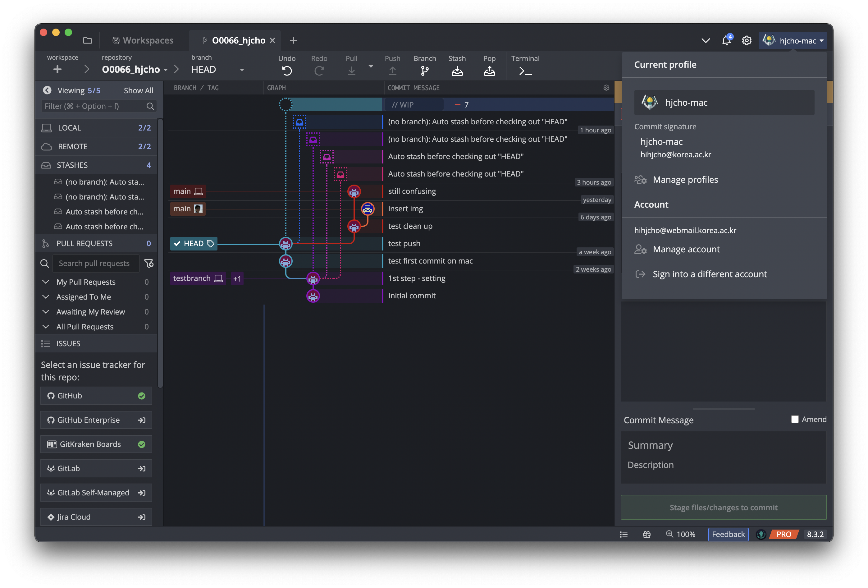
Task: Click the Search pull requests field
Action: 96,263
